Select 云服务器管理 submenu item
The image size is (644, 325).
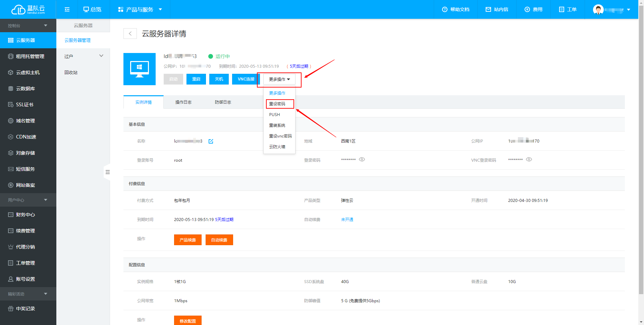click(83, 40)
